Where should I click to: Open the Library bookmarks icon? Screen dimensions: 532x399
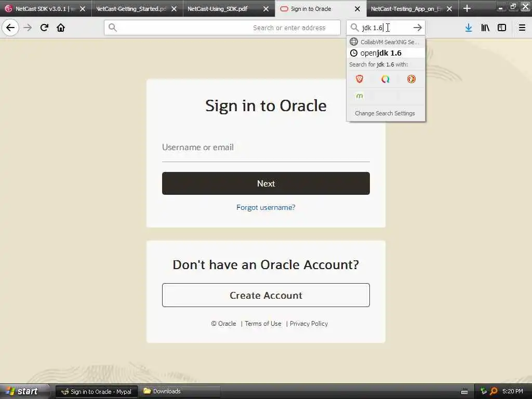(x=485, y=28)
